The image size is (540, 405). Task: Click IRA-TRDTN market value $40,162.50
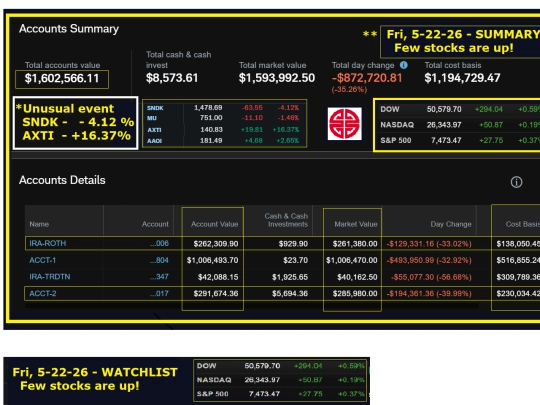[357, 277]
